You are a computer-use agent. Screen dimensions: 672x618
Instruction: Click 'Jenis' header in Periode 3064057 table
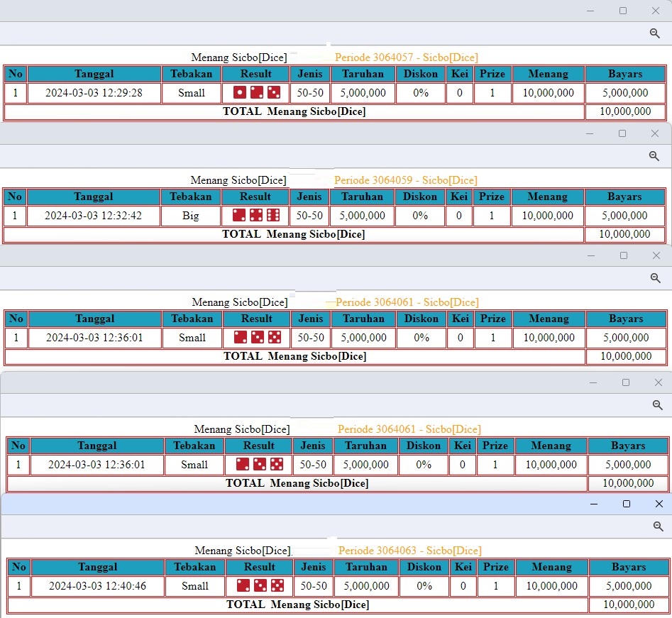click(x=310, y=74)
